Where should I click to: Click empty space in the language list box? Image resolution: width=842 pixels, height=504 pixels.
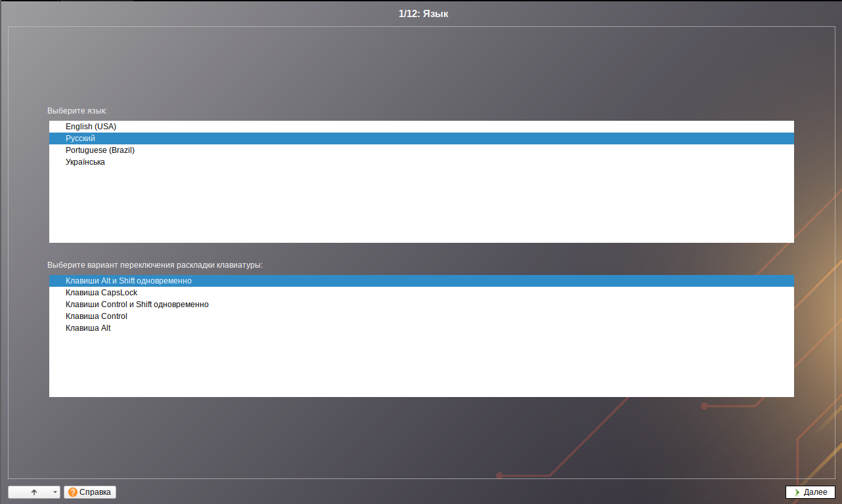click(x=420, y=210)
